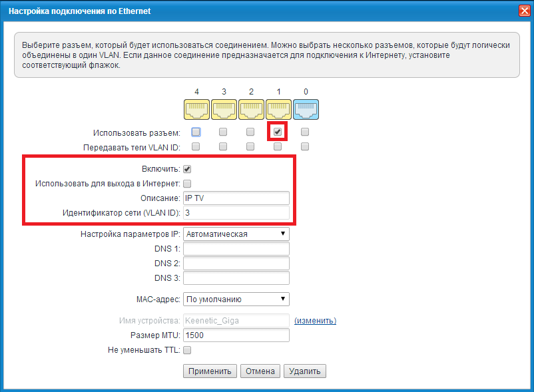
Task: Toggle the 'Включить' checkbox
Action: point(187,169)
